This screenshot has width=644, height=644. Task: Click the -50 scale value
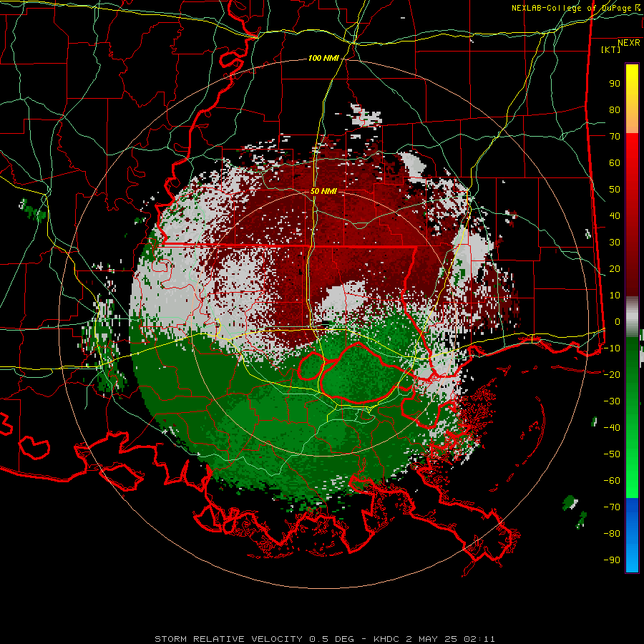tap(612, 454)
